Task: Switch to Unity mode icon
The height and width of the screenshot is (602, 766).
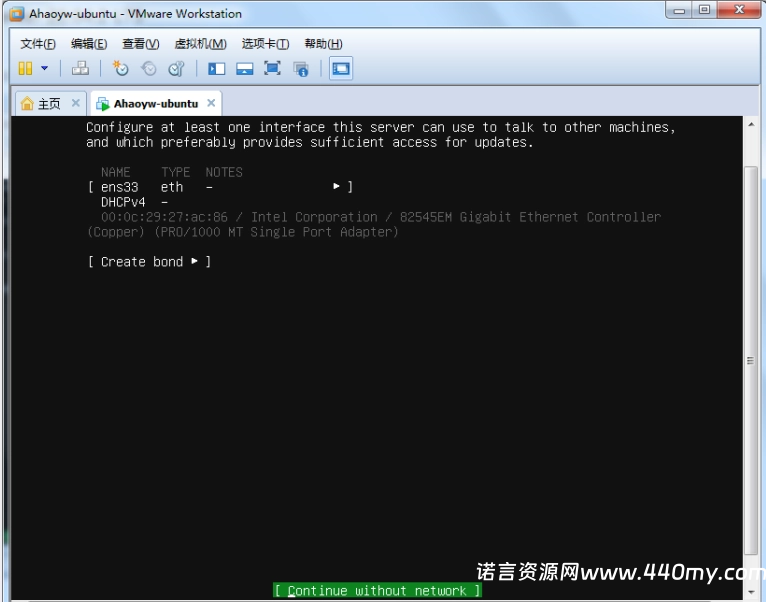Action: [300, 69]
